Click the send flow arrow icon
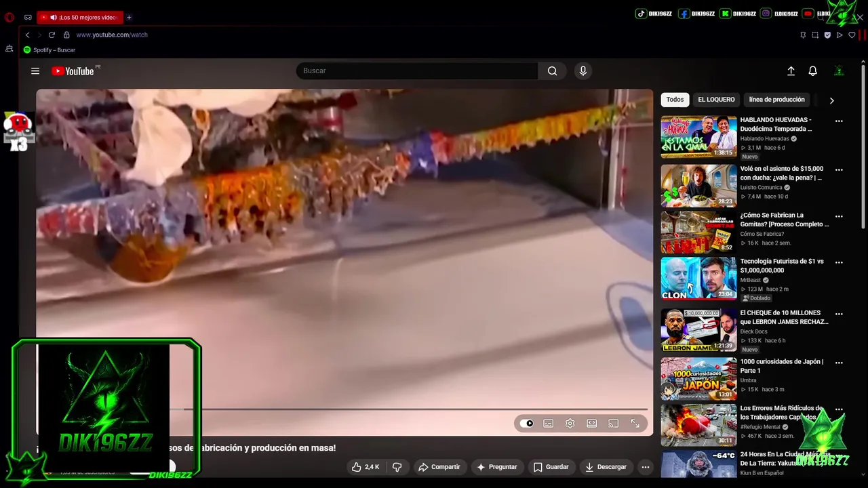Image resolution: width=868 pixels, height=488 pixels. (840, 35)
